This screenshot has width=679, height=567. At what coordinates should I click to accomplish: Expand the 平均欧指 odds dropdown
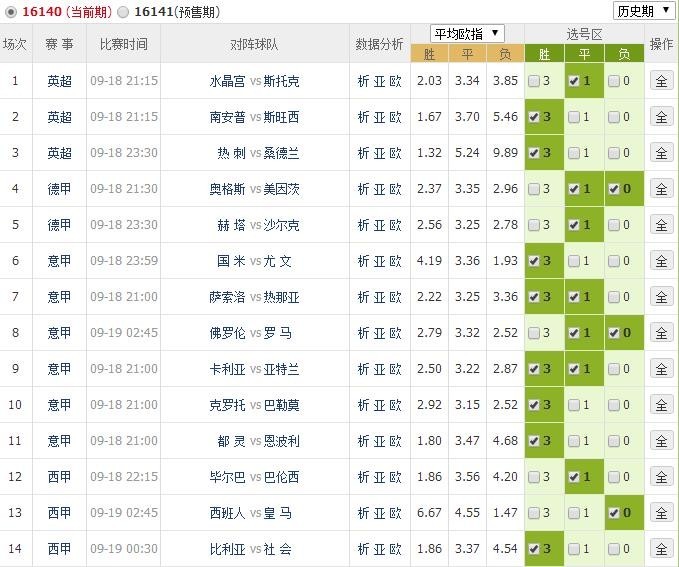click(x=467, y=33)
